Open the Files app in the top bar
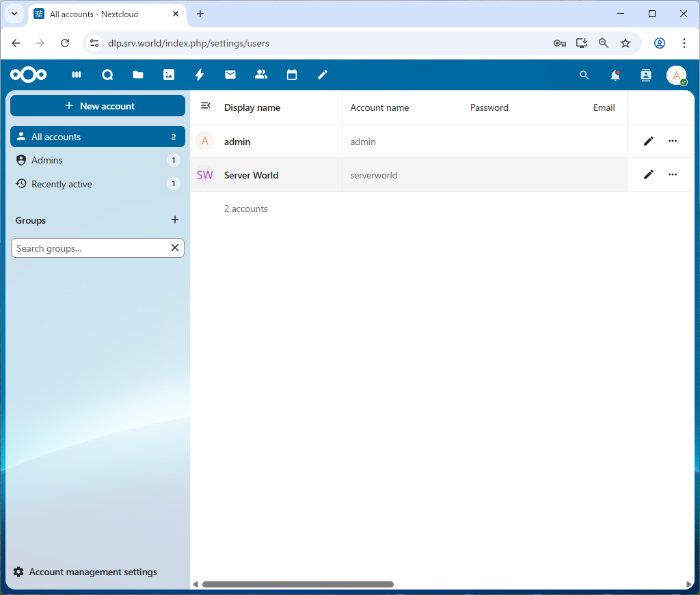The width and height of the screenshot is (700, 595). point(138,75)
